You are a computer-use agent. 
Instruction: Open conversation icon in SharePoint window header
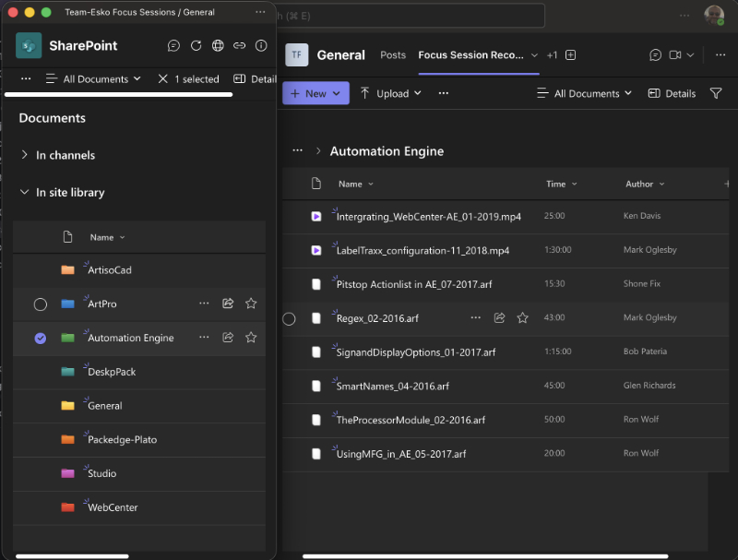[x=173, y=45]
